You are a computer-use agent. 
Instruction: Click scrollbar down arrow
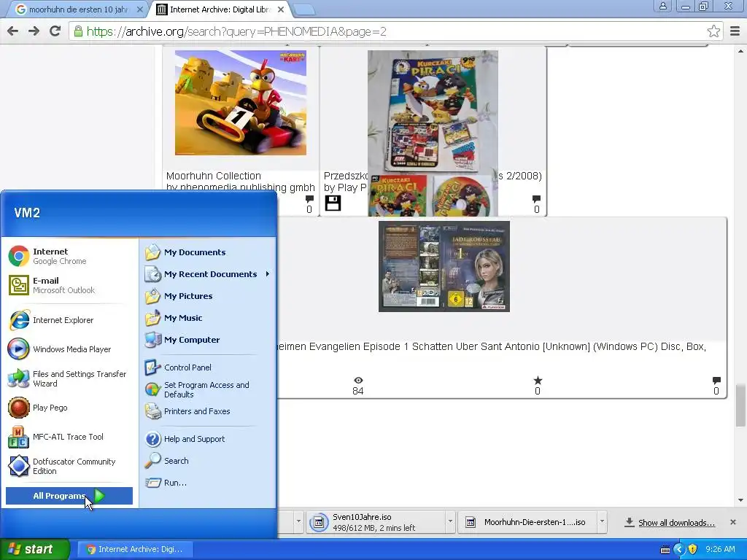pos(740,500)
